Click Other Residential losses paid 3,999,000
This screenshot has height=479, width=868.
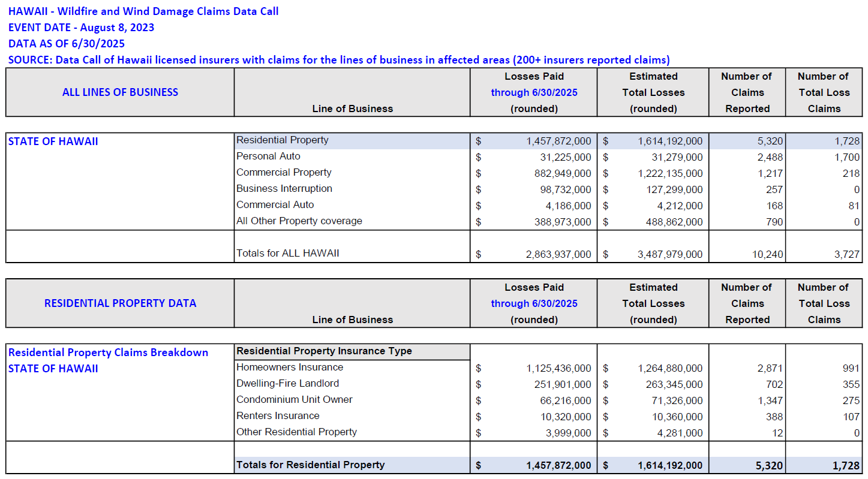[x=568, y=433]
